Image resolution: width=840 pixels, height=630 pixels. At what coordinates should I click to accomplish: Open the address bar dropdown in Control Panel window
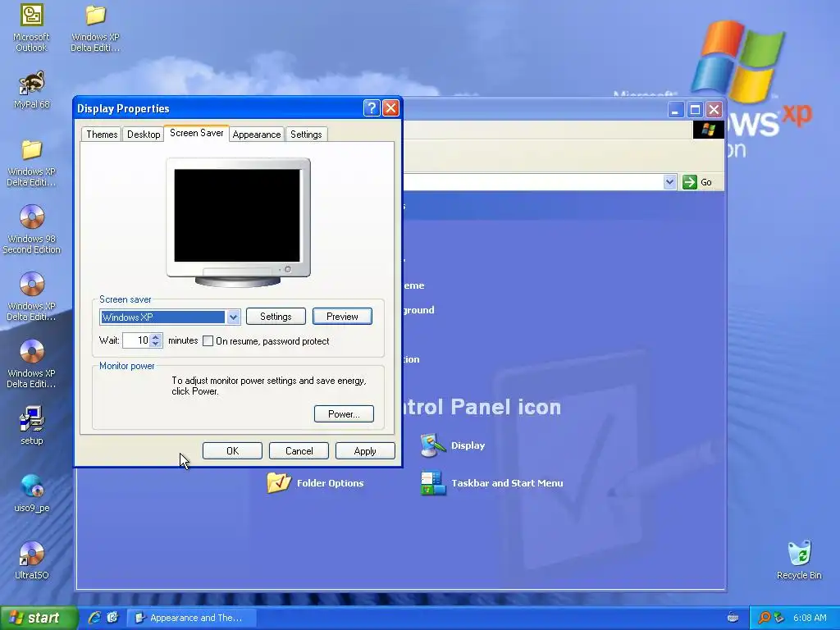click(x=669, y=182)
